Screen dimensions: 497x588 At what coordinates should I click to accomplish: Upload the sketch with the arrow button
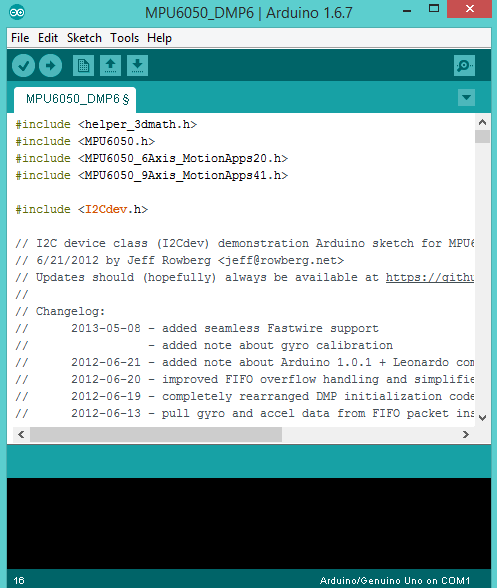pyautogui.click(x=50, y=66)
